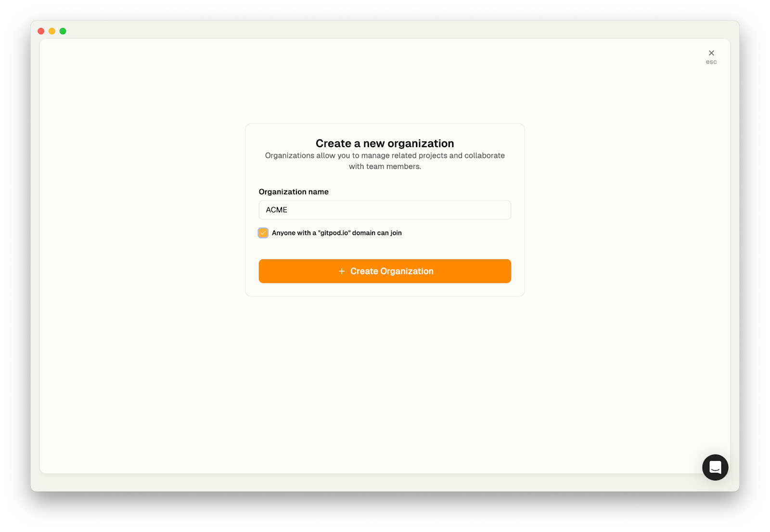Click the "with team members." description line
The height and width of the screenshot is (532, 770).
coord(385,166)
